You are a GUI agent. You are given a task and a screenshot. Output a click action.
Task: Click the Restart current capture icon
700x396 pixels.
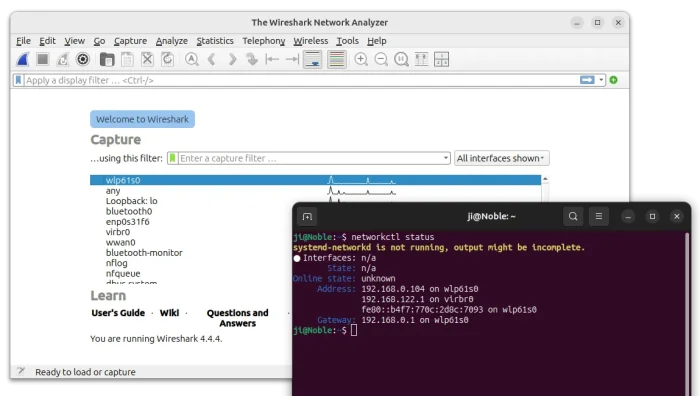[62, 59]
